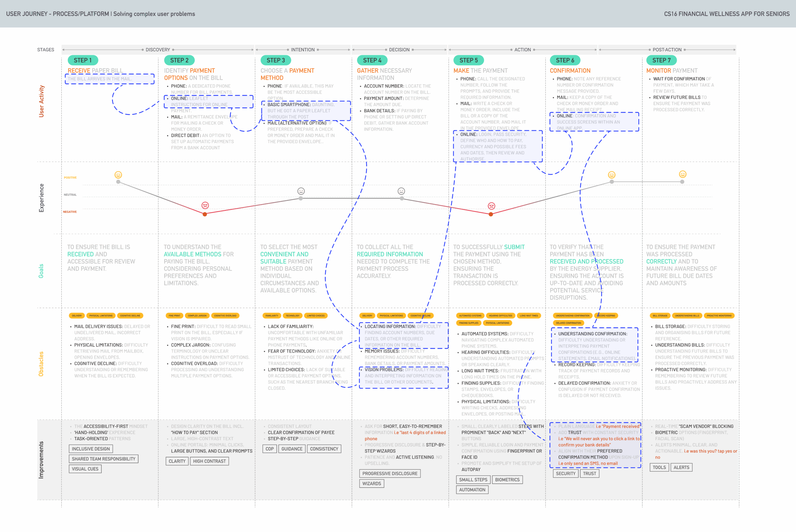Viewport: 796px width, 532px height.
Task: Click the LIMITED CHOICES orange pill
Action: [316, 316]
